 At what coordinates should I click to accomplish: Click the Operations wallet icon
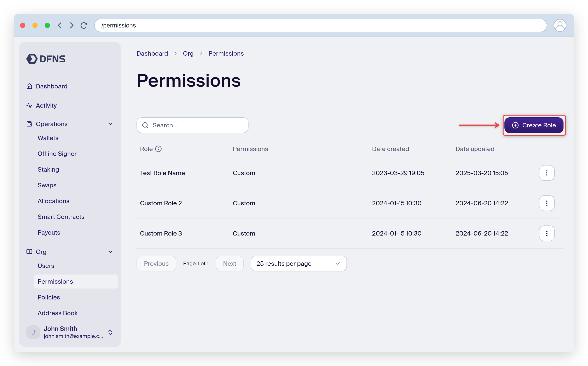(29, 124)
